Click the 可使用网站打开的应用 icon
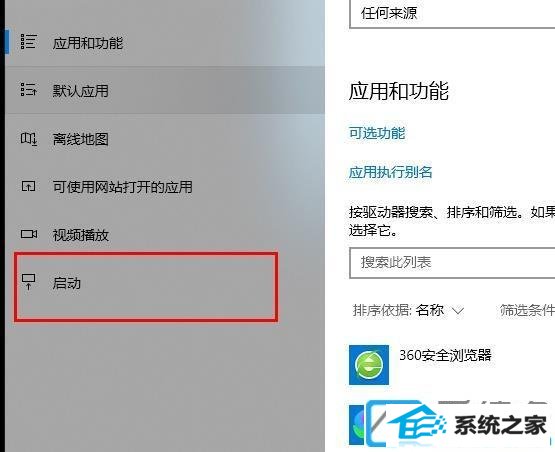Viewport: 555px width, 452px height. pos(28,186)
